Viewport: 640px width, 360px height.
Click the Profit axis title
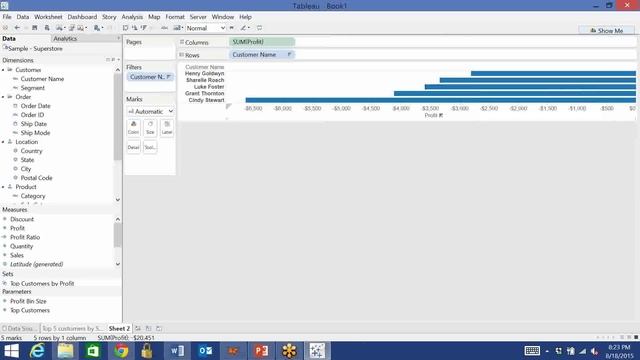(x=431, y=115)
